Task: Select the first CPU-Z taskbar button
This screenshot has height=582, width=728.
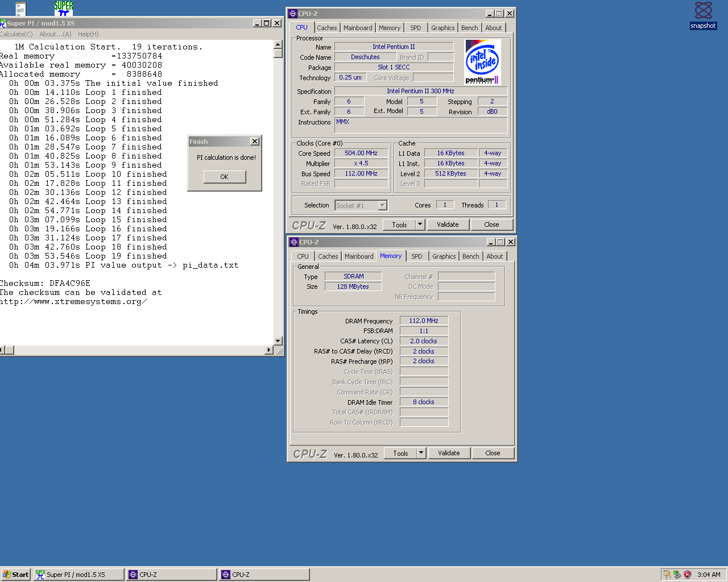Action: coord(171,575)
